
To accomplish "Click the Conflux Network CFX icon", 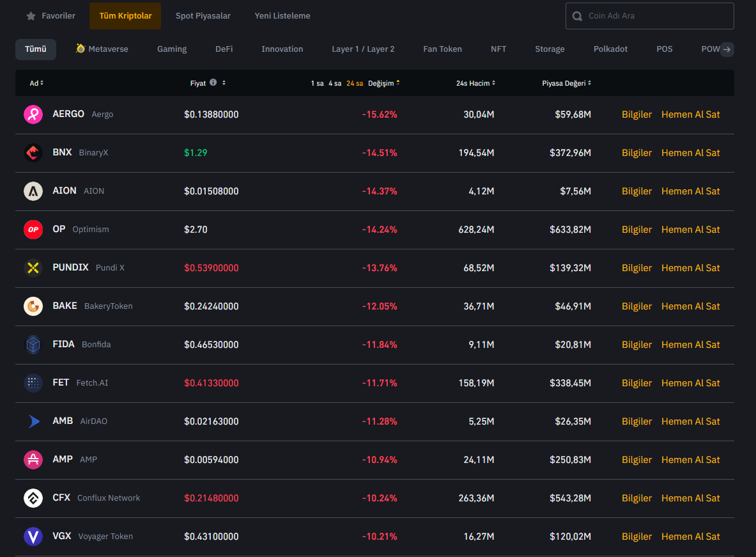I will click(33, 498).
